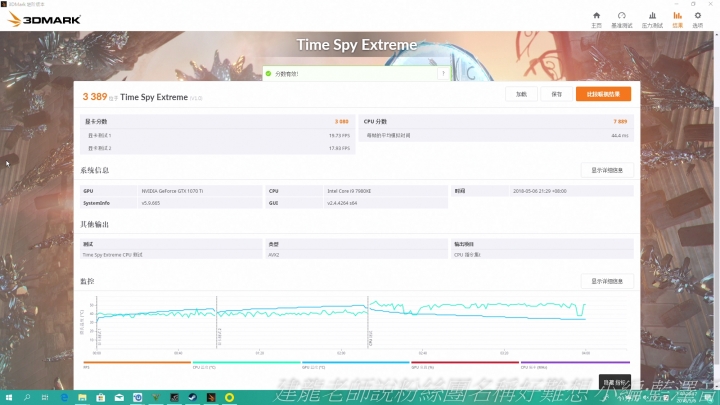Click the Time Spy Extreme banner title
This screenshot has width=720, height=405.
(357, 45)
